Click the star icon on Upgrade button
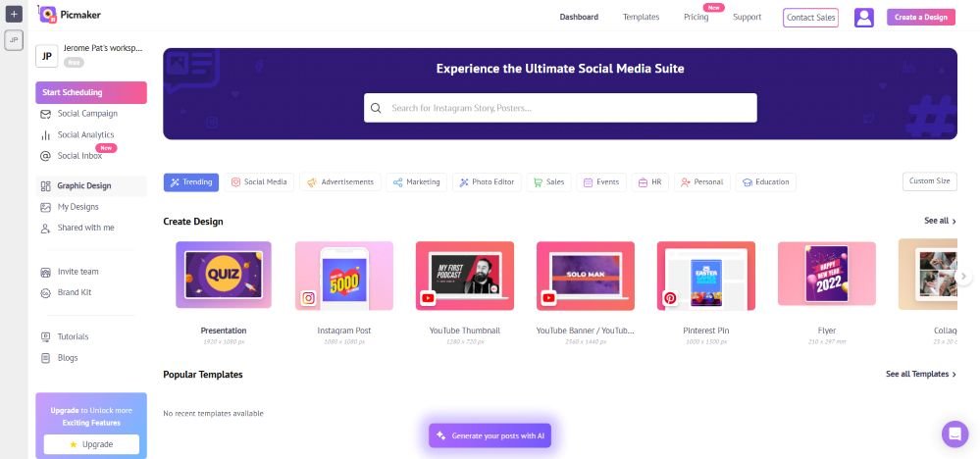Image resolution: width=980 pixels, height=459 pixels. pos(74,444)
